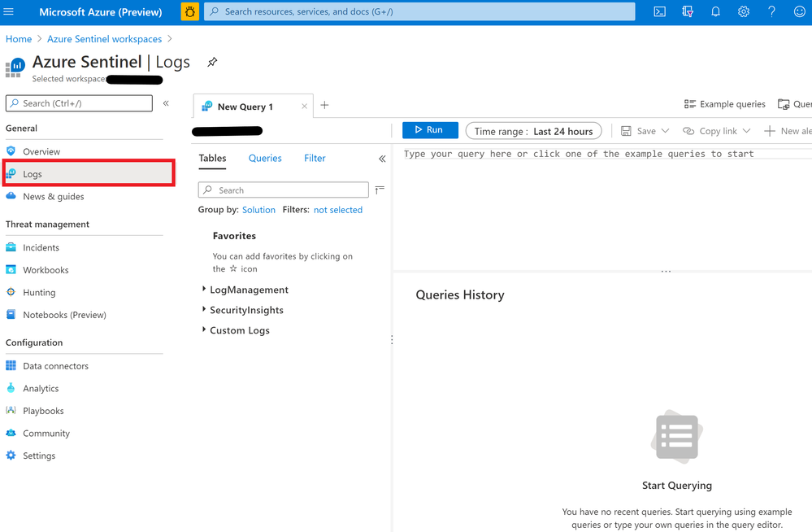Screen dimensions: 812x532
Task: Collapse the Tables side pane
Action: [382, 159]
